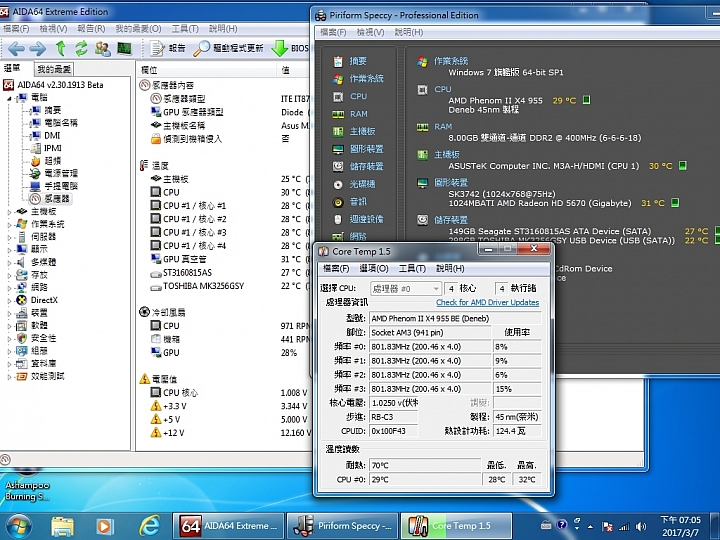Viewport: 720px width, 540px height.
Task: Select the IPMI item in the tree
Action: [x=52, y=148]
